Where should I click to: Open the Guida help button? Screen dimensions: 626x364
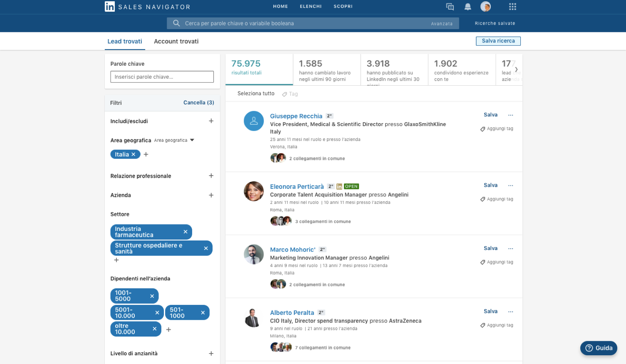(599, 348)
